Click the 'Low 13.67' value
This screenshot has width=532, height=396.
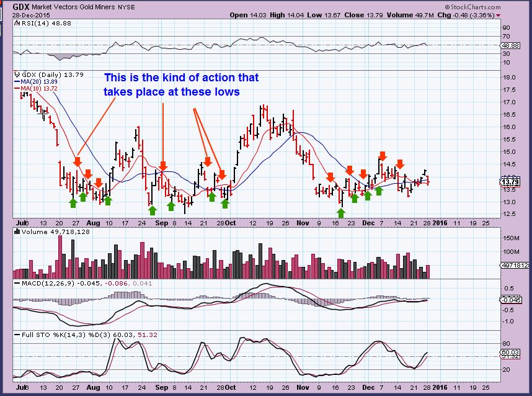point(324,15)
